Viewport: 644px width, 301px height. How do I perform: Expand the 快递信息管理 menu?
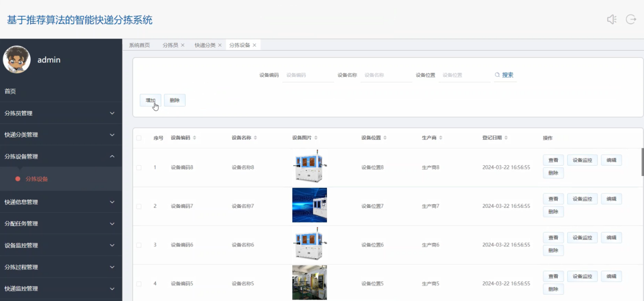[61, 202]
